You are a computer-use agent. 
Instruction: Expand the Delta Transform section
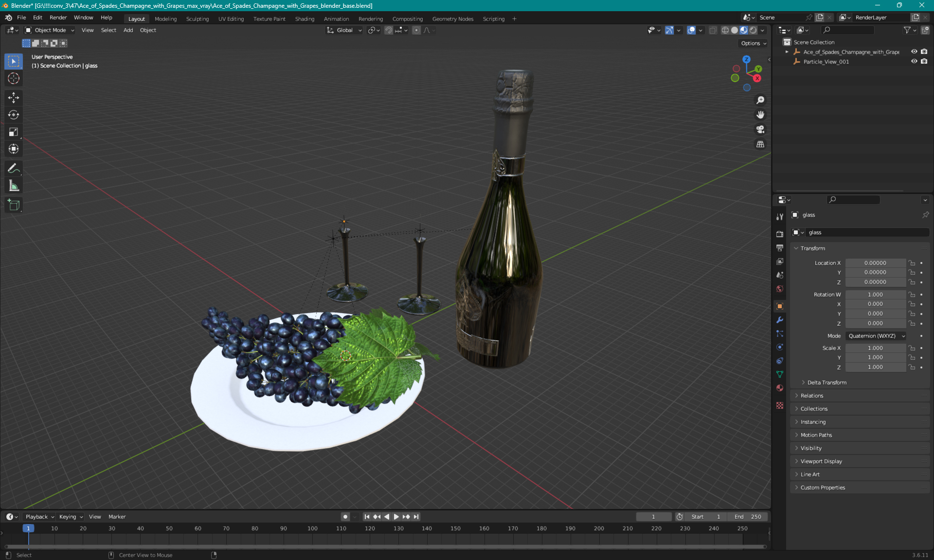[x=827, y=383]
